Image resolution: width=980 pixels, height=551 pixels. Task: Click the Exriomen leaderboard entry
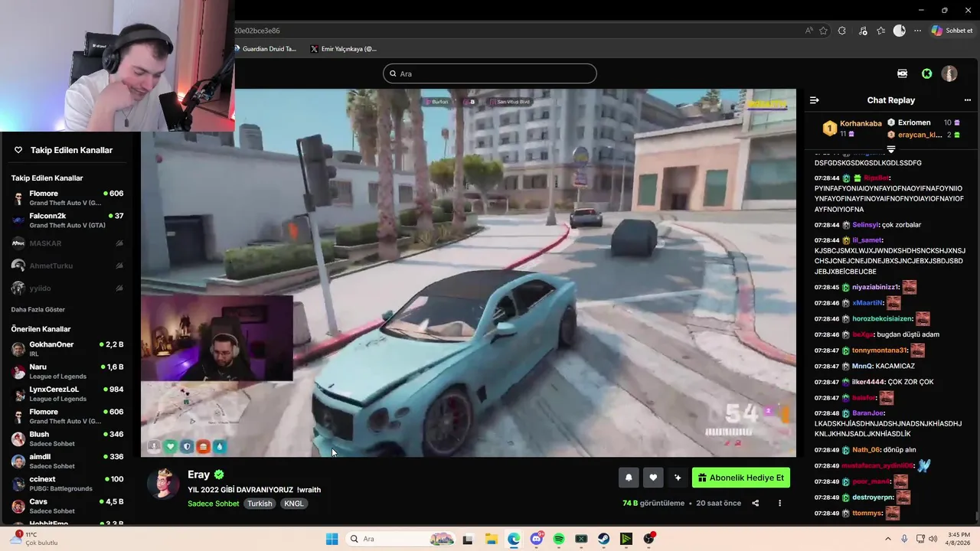(923, 122)
